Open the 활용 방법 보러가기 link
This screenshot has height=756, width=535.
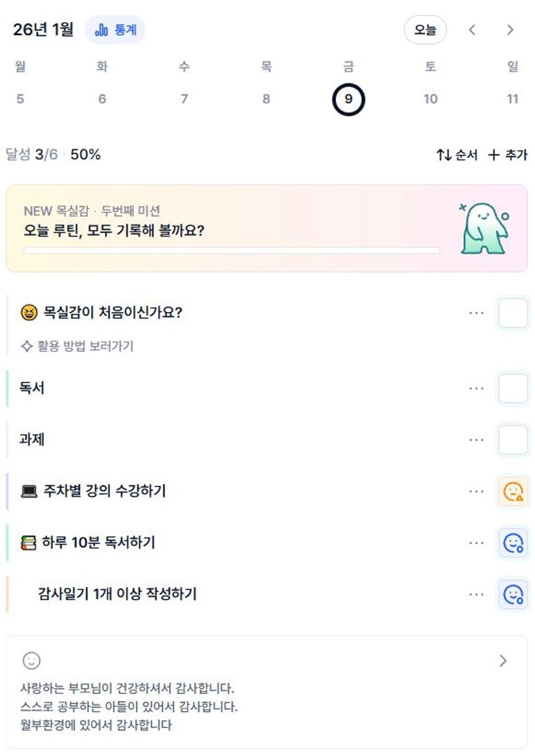point(78,346)
